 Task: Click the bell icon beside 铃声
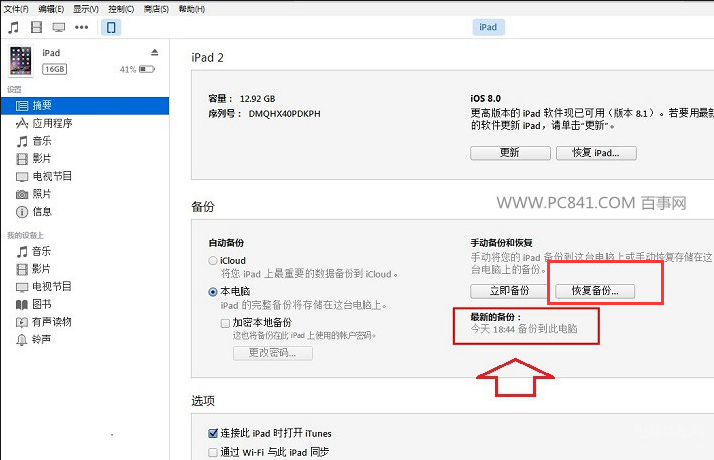click(22, 340)
